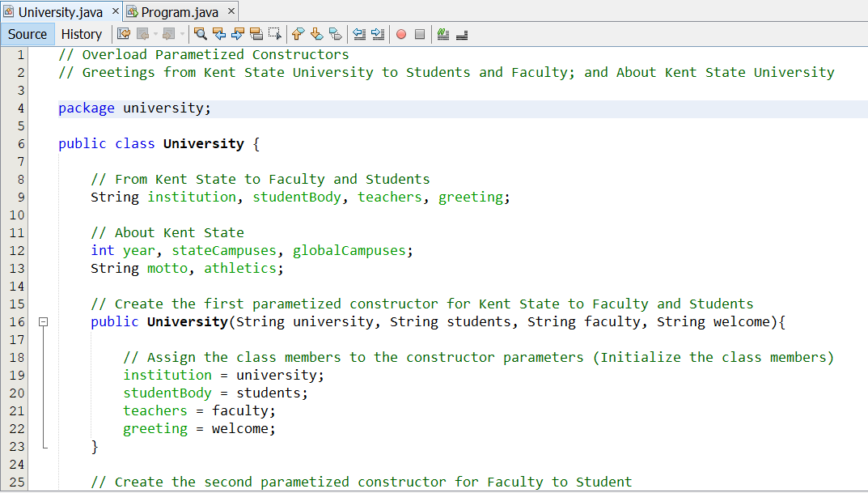Uncomment selected lines icon
The image size is (868, 493).
(x=462, y=35)
